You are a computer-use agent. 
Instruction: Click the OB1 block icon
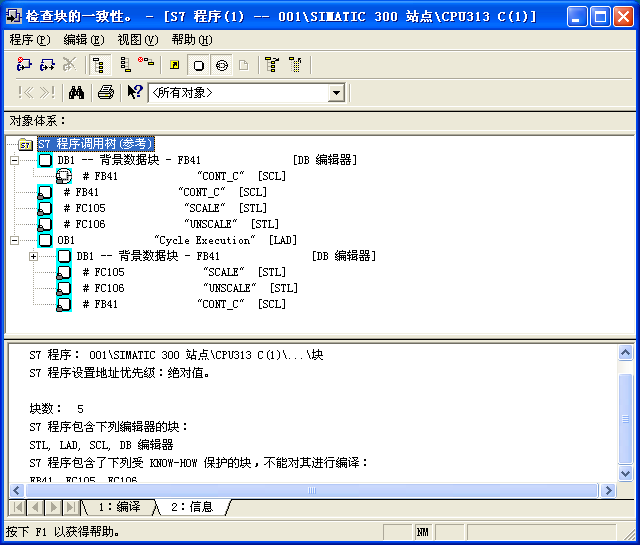45,240
